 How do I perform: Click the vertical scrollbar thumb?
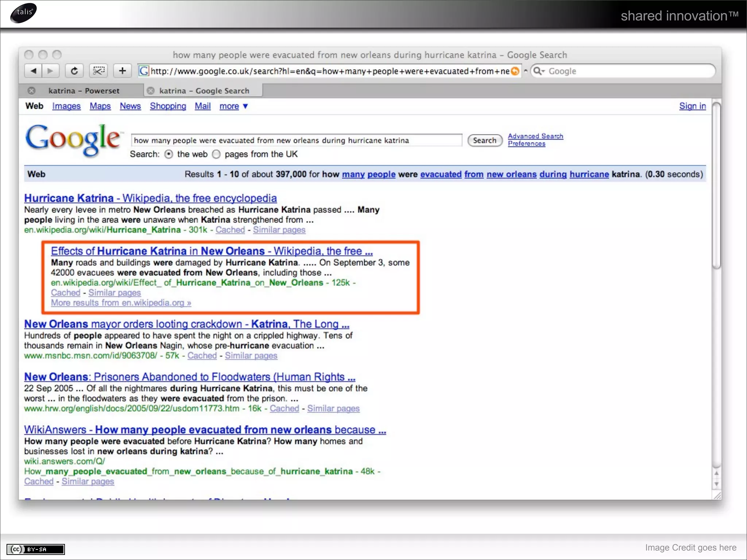[716, 186]
